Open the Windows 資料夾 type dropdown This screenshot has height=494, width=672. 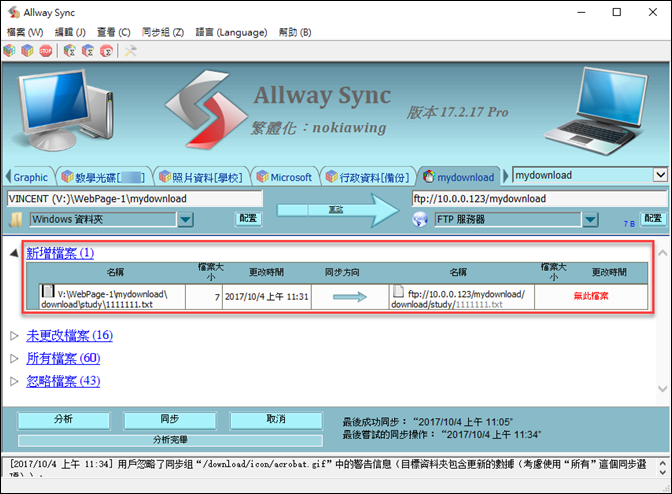coord(186,220)
